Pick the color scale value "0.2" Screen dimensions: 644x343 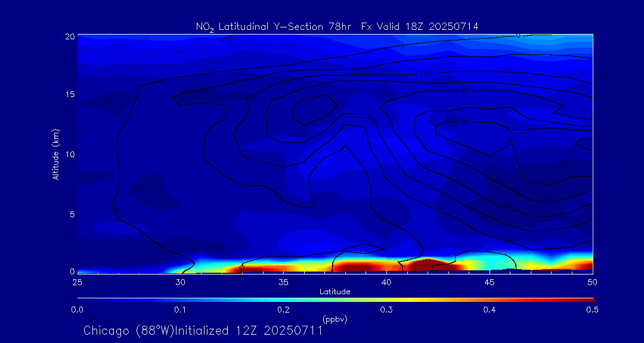coord(283,310)
